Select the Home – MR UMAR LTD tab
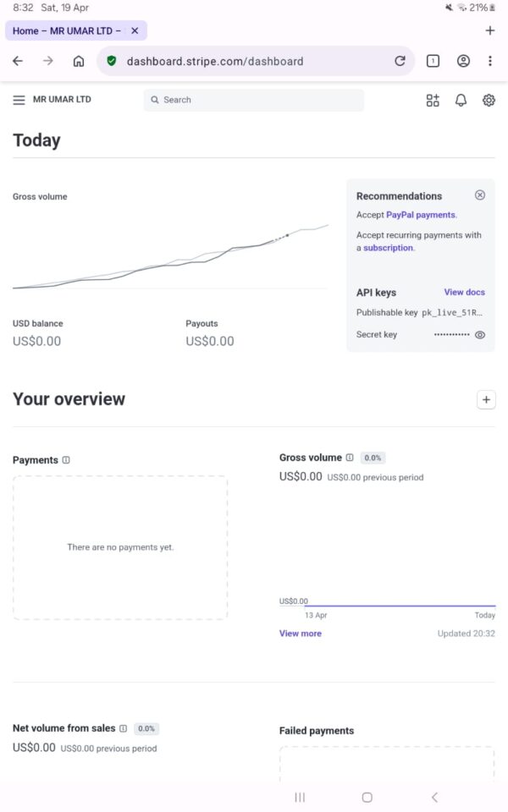The width and height of the screenshot is (508, 812). pyautogui.click(x=66, y=30)
